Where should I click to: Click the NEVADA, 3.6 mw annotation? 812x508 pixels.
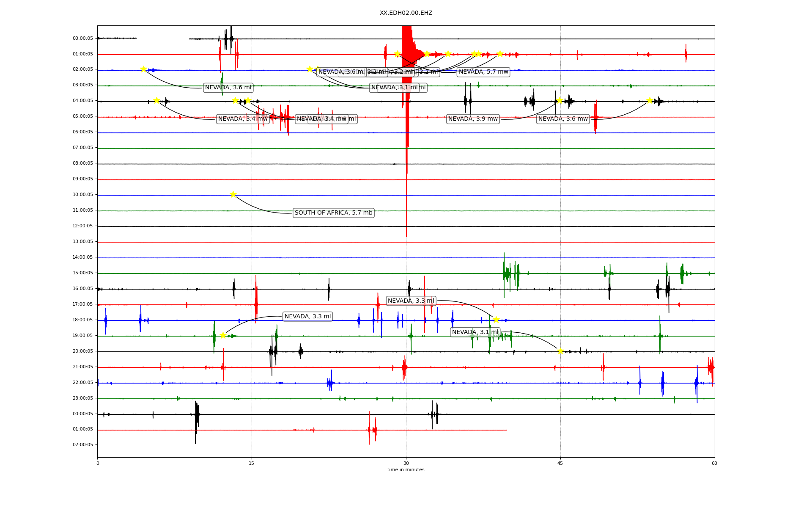point(563,119)
